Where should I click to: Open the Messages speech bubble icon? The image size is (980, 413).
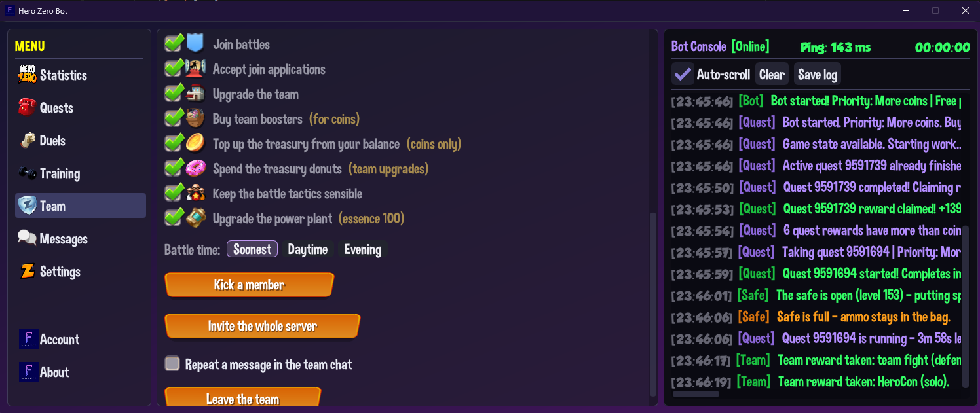coord(28,238)
